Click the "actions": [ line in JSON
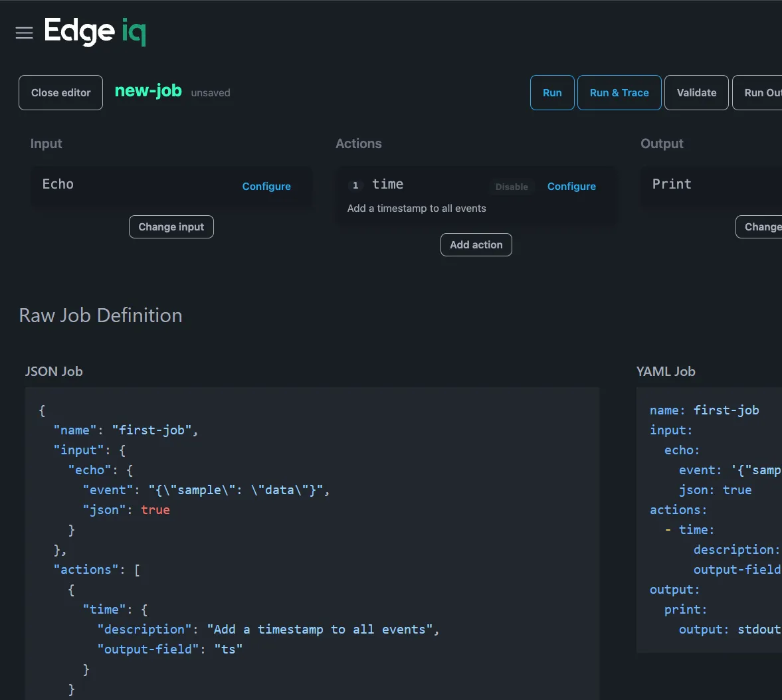The width and height of the screenshot is (782, 700). point(97,570)
